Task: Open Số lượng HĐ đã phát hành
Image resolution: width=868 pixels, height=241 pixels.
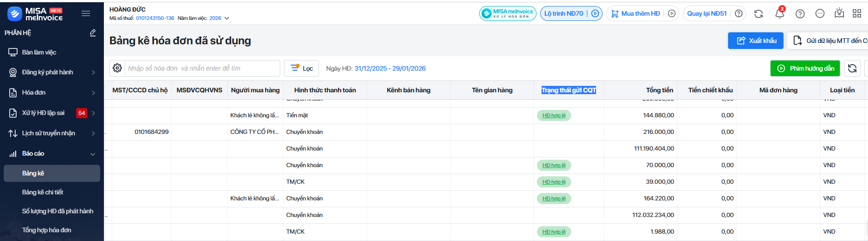Action: coord(58,211)
